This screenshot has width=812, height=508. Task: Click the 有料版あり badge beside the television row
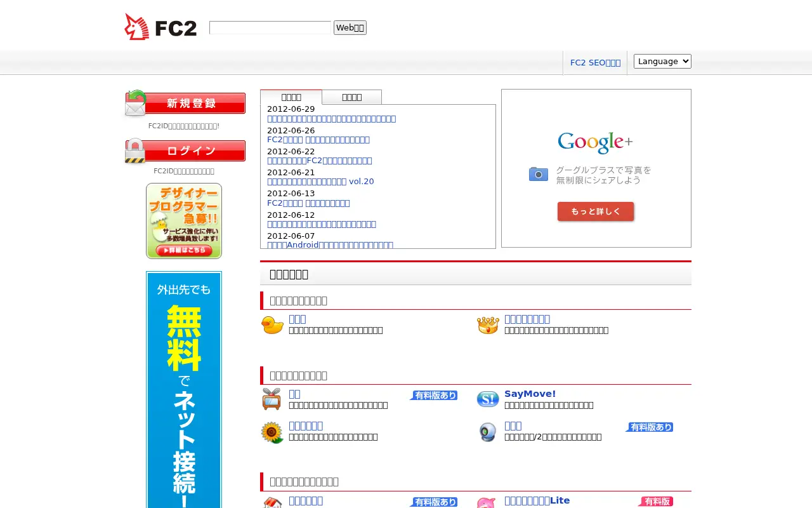(x=433, y=395)
